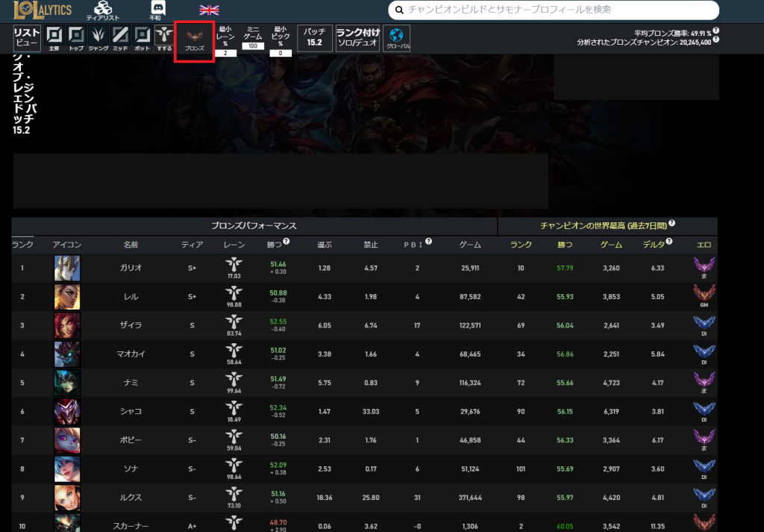This screenshot has width=764, height=532.
Task: Click the UK flag language selector
Action: 209,10
